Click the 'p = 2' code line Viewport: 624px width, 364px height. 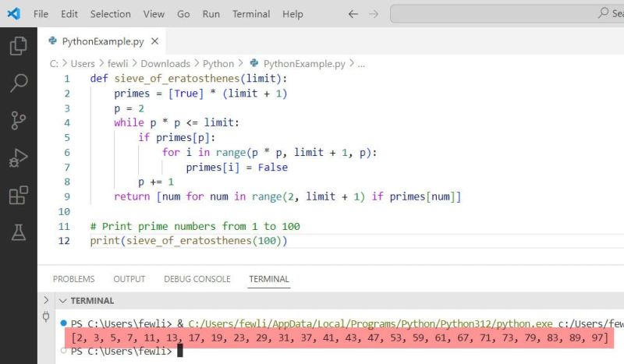tap(129, 108)
